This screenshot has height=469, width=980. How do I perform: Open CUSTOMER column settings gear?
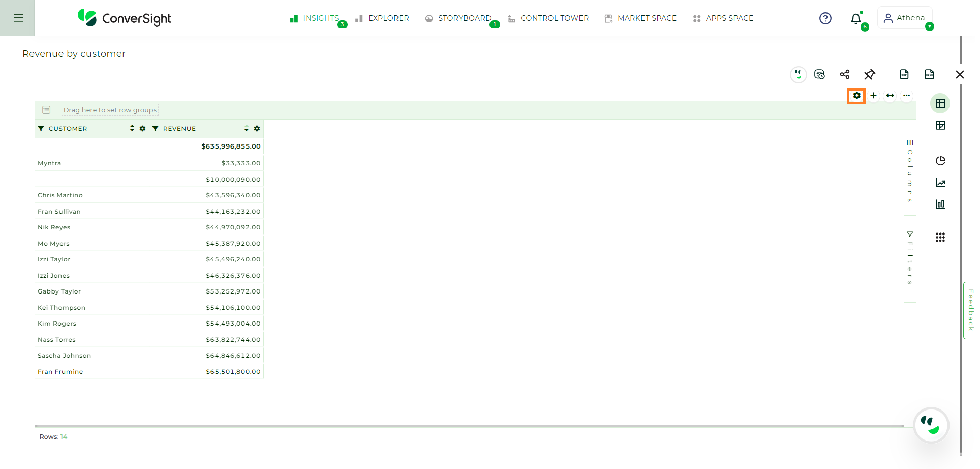(x=142, y=129)
